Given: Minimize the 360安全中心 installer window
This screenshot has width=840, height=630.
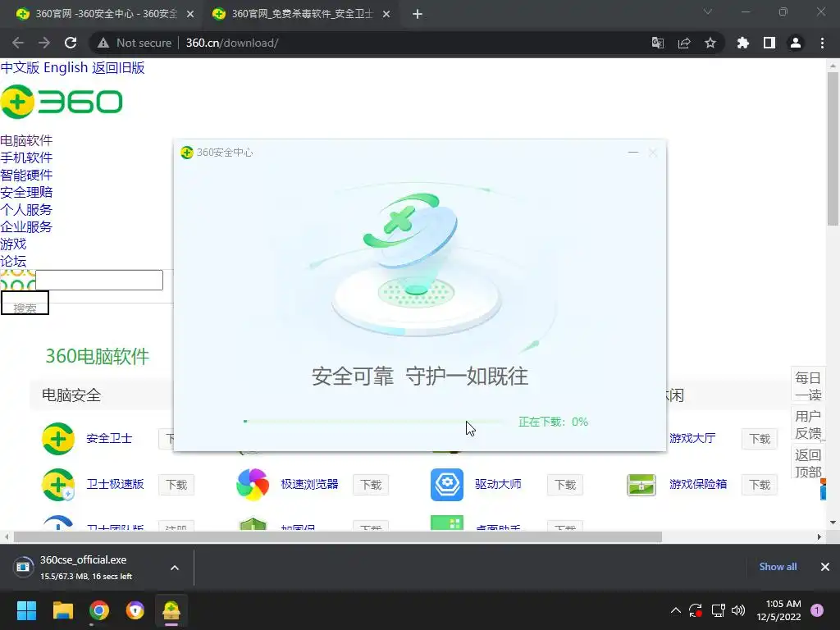Looking at the screenshot, I should coord(633,153).
